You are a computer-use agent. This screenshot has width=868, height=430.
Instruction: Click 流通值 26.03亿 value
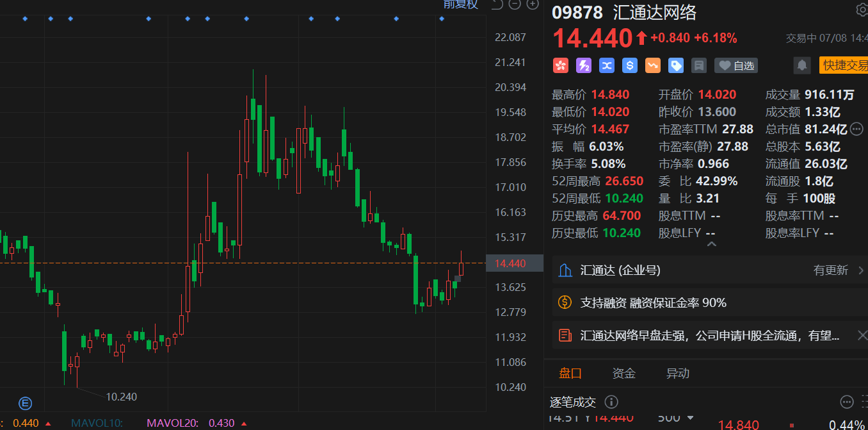pyautogui.click(x=826, y=163)
